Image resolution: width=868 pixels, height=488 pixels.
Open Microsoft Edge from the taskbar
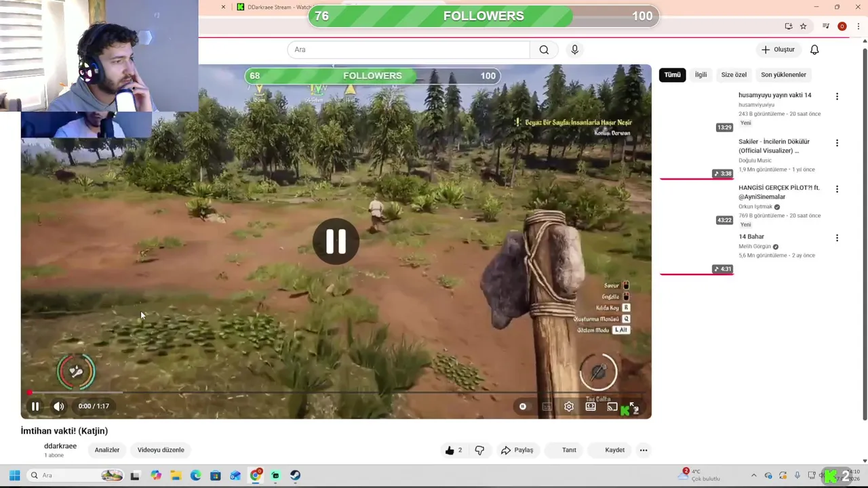(195, 475)
